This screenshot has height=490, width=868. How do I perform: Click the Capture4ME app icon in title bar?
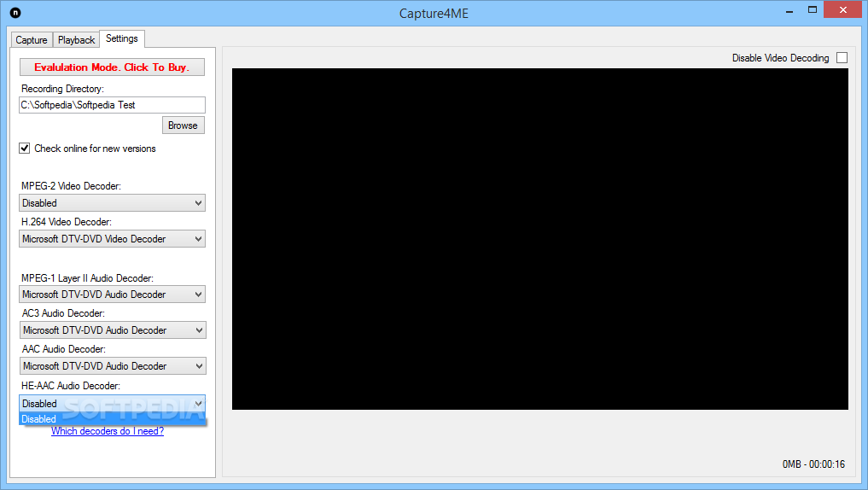(15, 13)
